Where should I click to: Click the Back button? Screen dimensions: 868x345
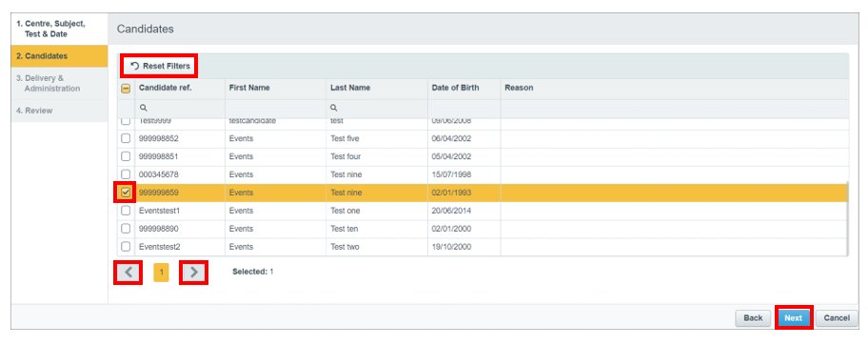[753, 317]
